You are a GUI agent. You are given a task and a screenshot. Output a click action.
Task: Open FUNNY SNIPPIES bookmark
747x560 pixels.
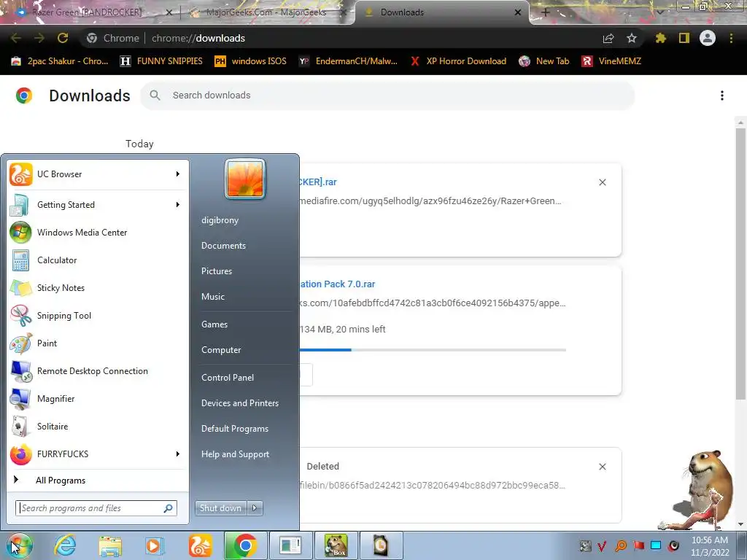coord(161,61)
